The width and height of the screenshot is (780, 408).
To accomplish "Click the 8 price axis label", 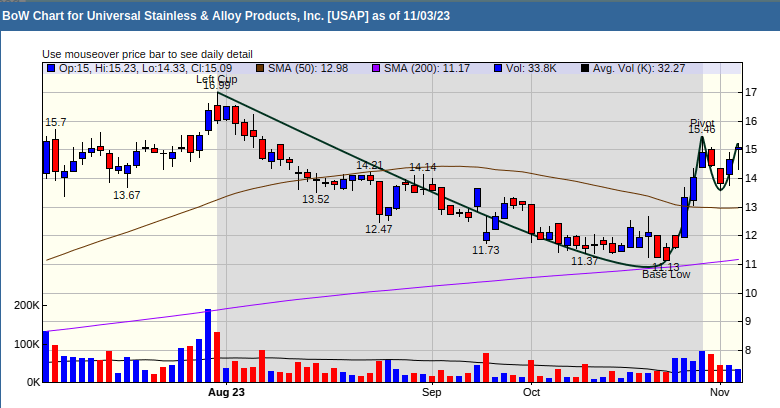I will click(x=748, y=351).
